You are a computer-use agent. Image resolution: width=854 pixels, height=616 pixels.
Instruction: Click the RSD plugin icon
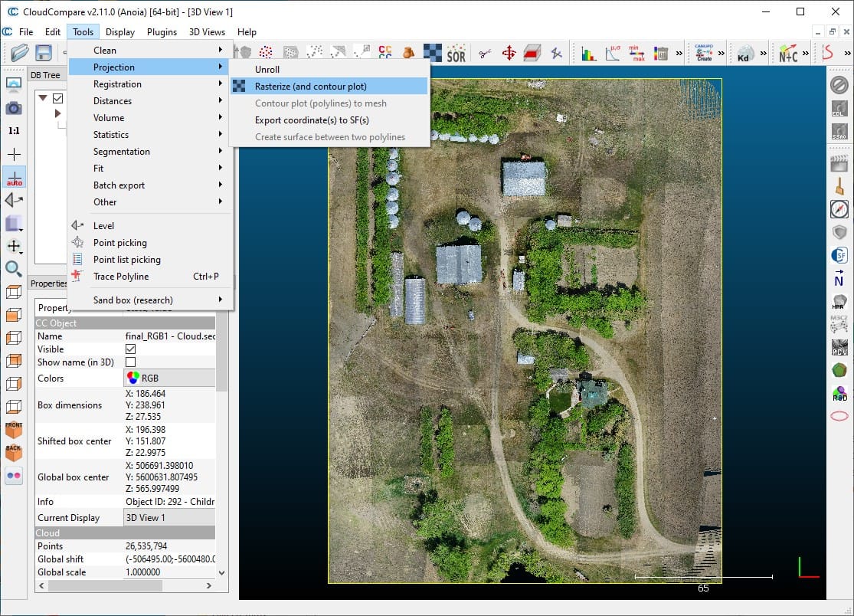click(x=839, y=393)
